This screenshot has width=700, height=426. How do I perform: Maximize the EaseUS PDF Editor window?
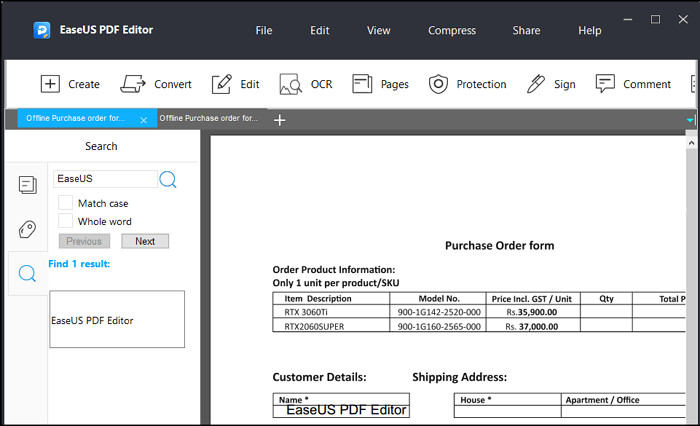(655, 19)
